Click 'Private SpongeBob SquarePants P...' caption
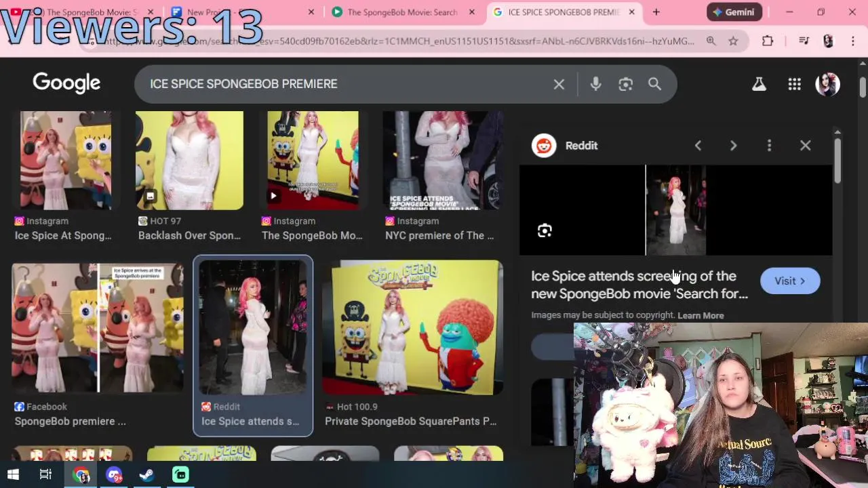This screenshot has height=488, width=868. 410,421
